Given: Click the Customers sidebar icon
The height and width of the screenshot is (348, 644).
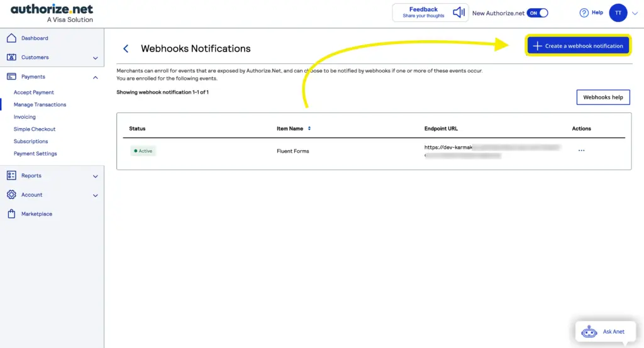Looking at the screenshot, I should (x=11, y=57).
